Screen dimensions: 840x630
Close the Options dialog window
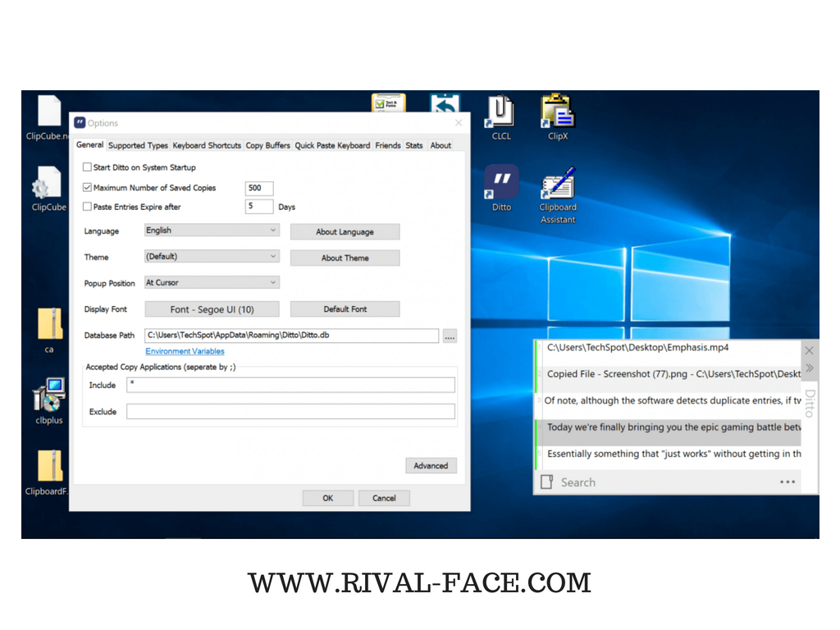[459, 123]
